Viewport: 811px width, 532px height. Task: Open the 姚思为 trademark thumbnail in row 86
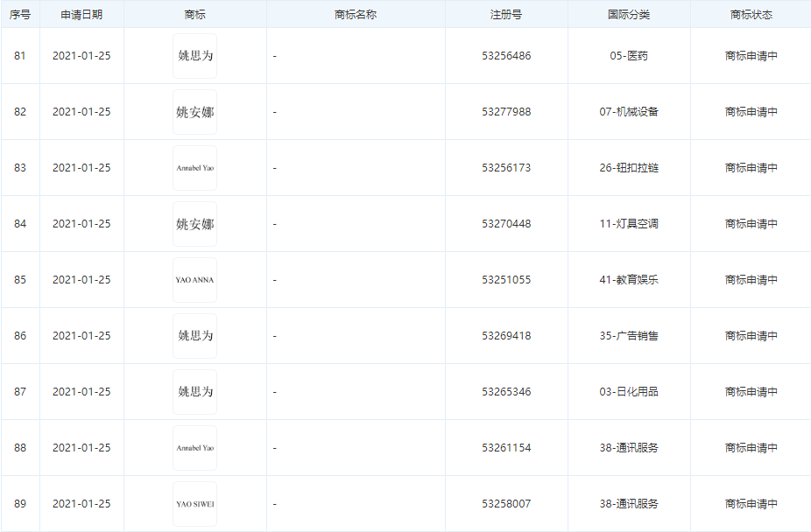tap(194, 336)
